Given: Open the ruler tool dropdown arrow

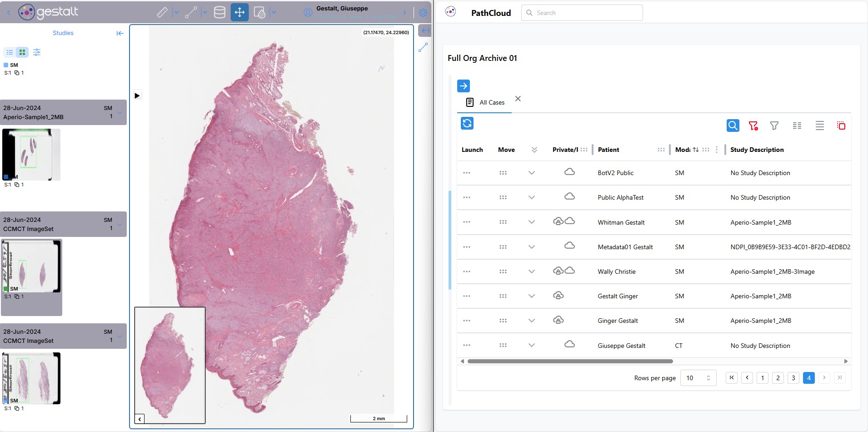Looking at the screenshot, I should tap(176, 13).
